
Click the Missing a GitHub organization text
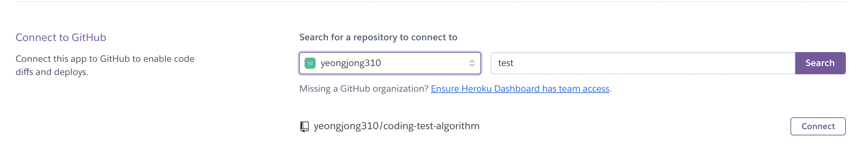363,89
